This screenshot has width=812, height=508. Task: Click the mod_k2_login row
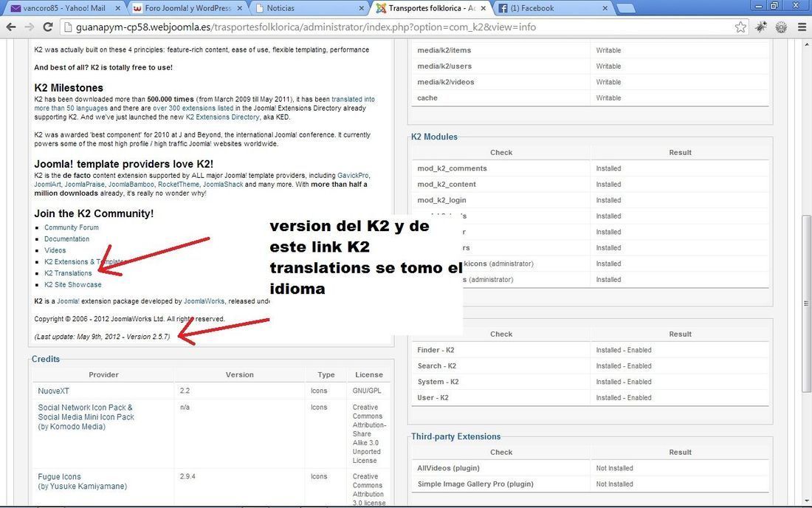[590, 200]
